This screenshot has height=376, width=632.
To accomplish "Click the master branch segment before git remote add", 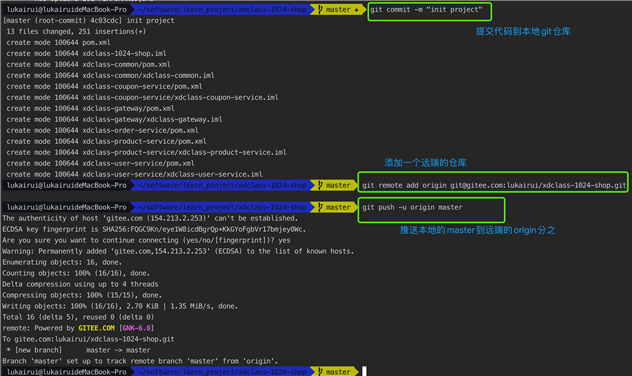I will click(334, 185).
